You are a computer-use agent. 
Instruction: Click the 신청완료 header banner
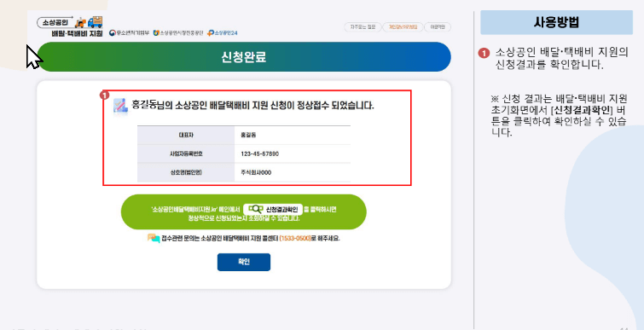244,57
